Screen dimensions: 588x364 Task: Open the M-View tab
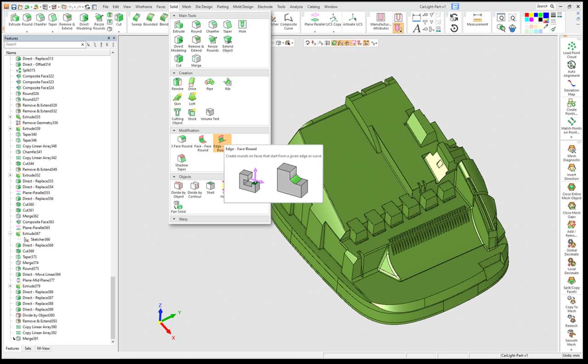coord(43,348)
